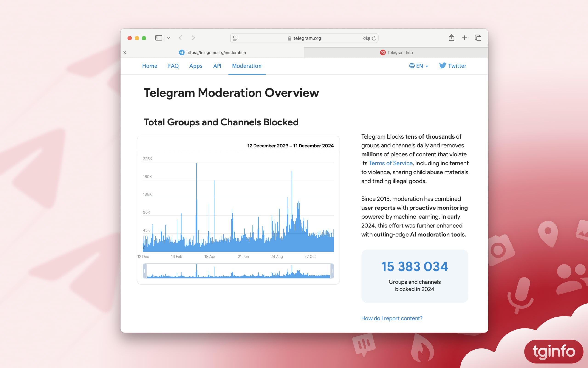Click the '45K' axis label
The height and width of the screenshot is (368, 588).
coord(146,230)
